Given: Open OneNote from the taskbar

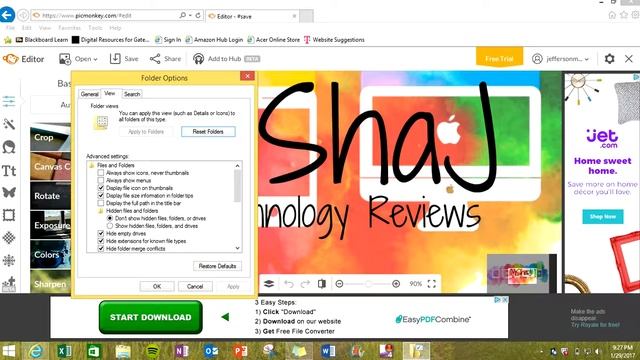Looking at the screenshot, I should (182, 351).
